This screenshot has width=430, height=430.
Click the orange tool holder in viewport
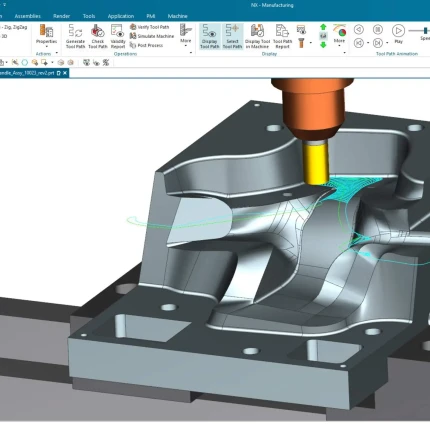pos(312,108)
